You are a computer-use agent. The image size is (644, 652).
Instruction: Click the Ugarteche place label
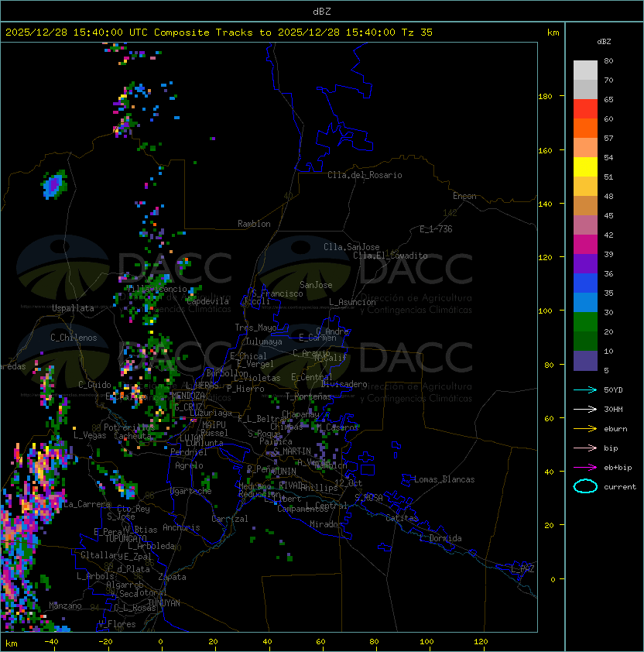(x=190, y=491)
